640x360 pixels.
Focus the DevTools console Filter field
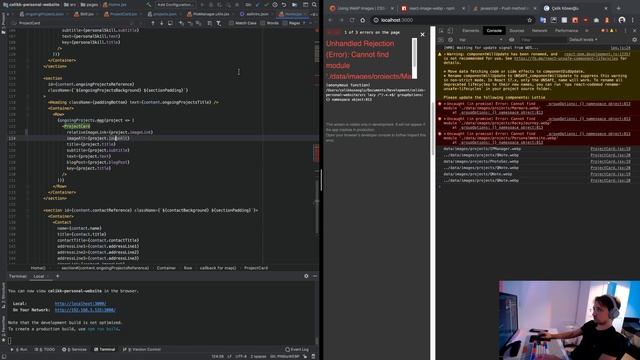(x=542, y=40)
